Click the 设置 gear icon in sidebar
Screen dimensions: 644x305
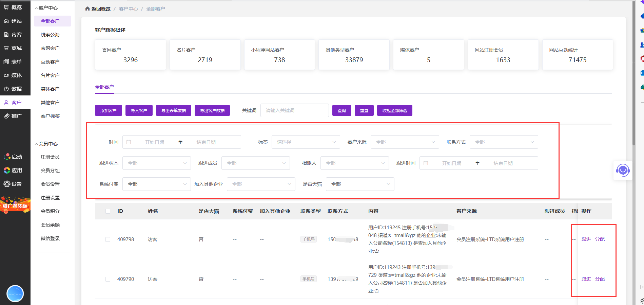7,184
